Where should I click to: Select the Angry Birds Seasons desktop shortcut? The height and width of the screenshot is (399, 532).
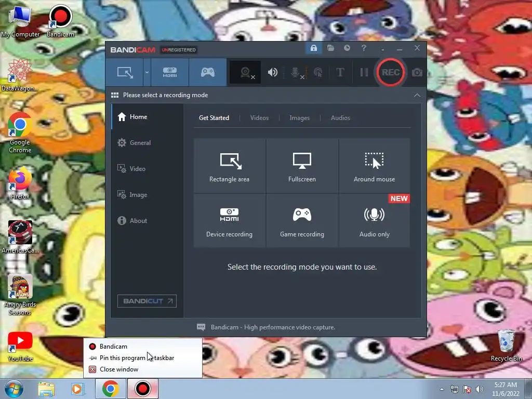click(x=20, y=295)
